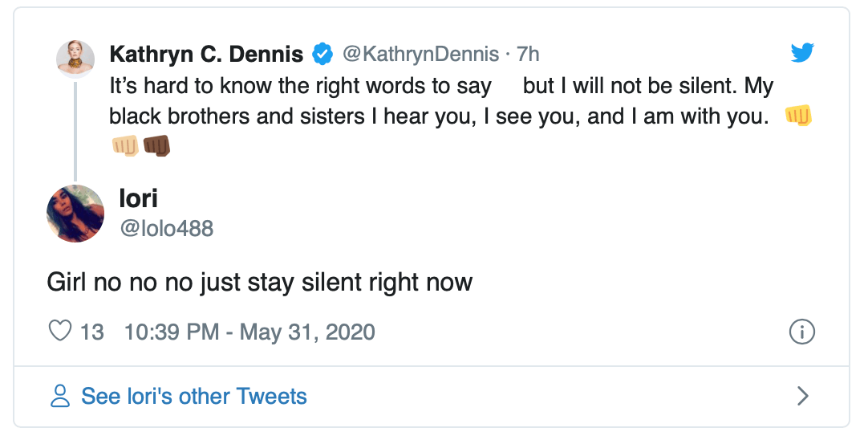Open Kathryn C. Dennis profile picture
The image size is (868, 440).
[x=75, y=58]
